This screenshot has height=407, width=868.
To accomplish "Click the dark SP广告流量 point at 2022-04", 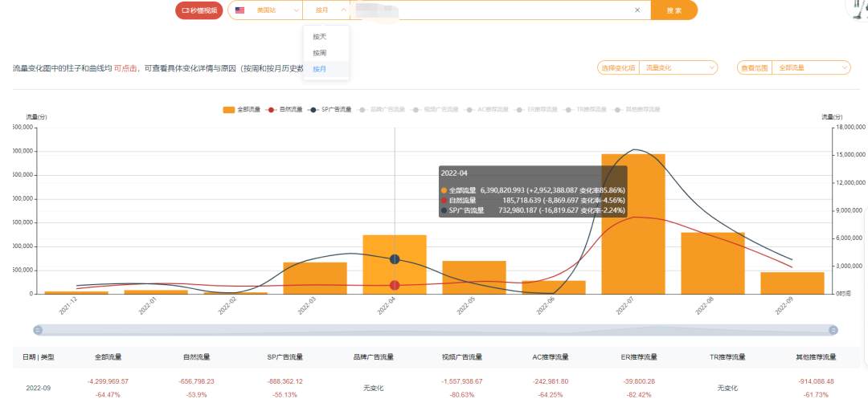I will point(395,259).
